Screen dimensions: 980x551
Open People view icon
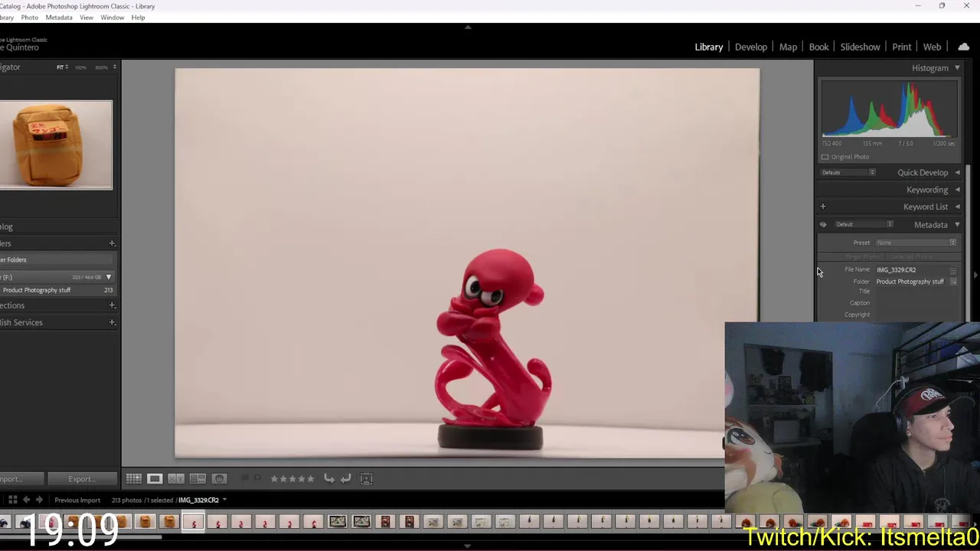(220, 478)
